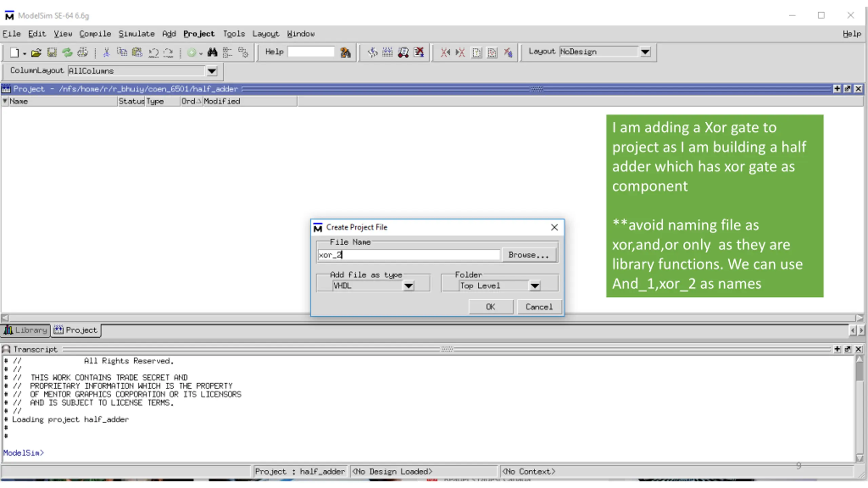Undock the Transcript pane
Image resolution: width=868 pixels, height=488 pixels.
pyautogui.click(x=847, y=349)
